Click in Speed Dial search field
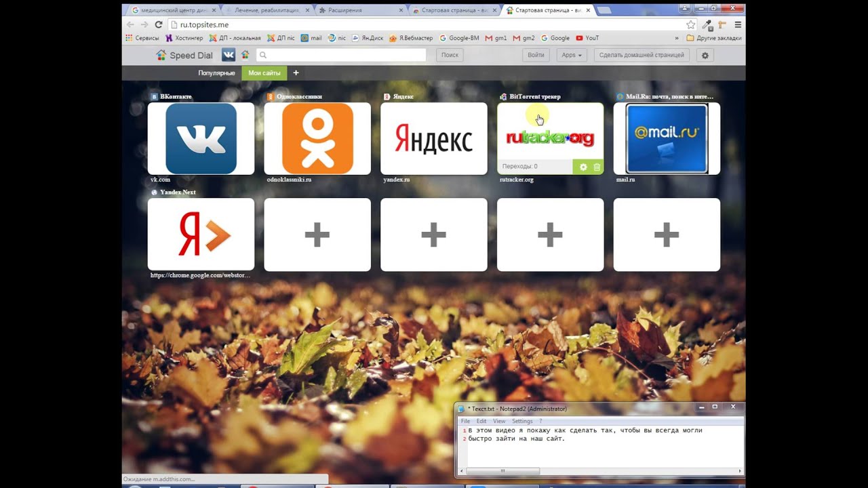The height and width of the screenshot is (488, 868). pyautogui.click(x=341, y=55)
